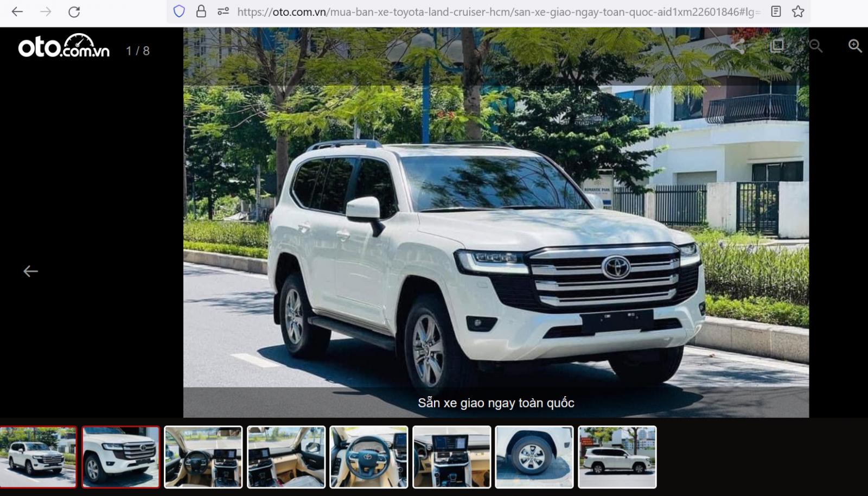Open the thumbnails grid icon
868x496 pixels.
777,46
